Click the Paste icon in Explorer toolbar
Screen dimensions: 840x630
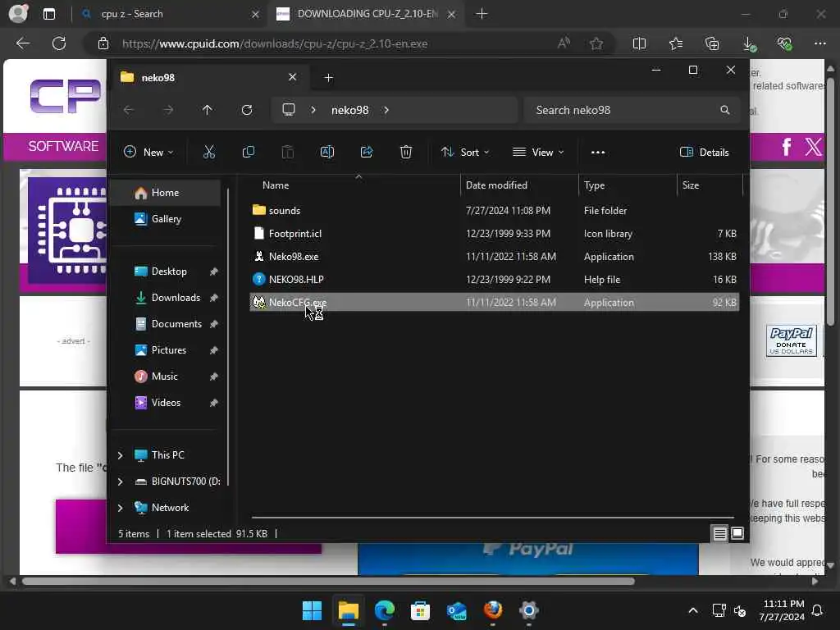[x=288, y=152]
